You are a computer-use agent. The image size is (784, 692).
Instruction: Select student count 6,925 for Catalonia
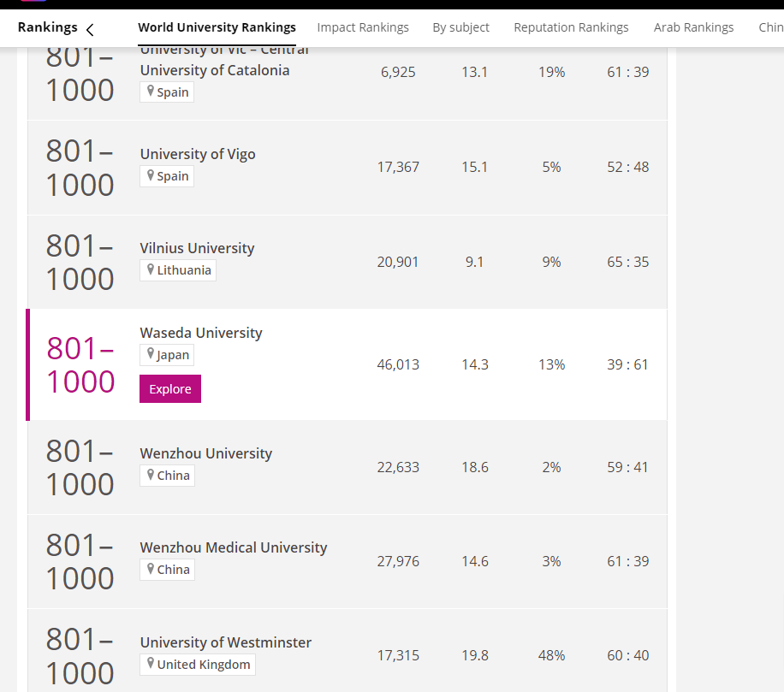click(398, 72)
